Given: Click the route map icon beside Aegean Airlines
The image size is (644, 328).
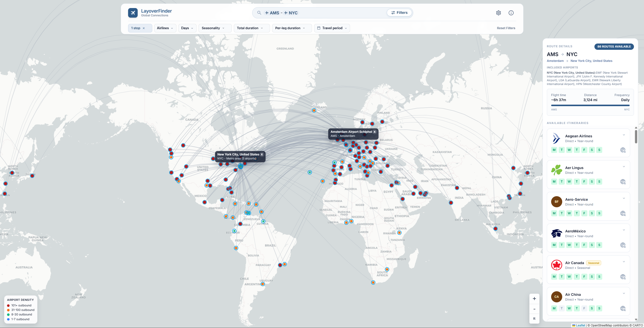Looking at the screenshot, I should pos(623,150).
